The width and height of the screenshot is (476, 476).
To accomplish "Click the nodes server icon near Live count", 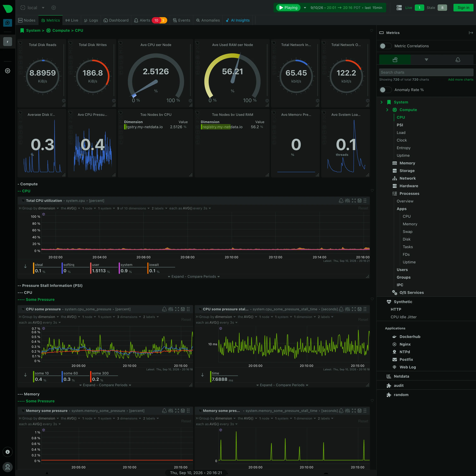I will (x=399, y=8).
